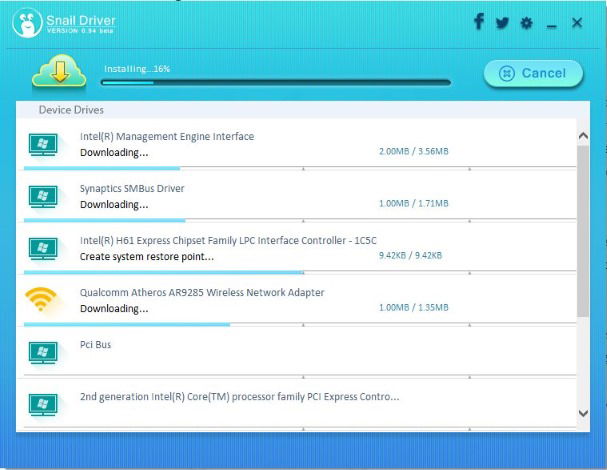
Task: Click the device list scrollbar thumb
Action: pyautogui.click(x=583, y=231)
